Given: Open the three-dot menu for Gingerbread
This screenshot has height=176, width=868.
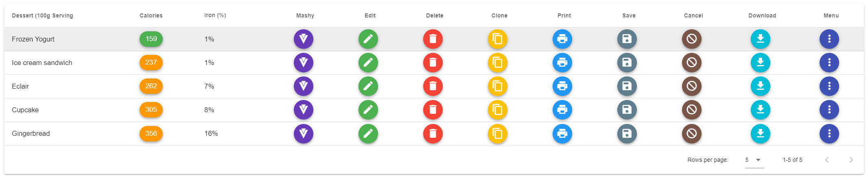Looking at the screenshot, I should click(829, 133).
